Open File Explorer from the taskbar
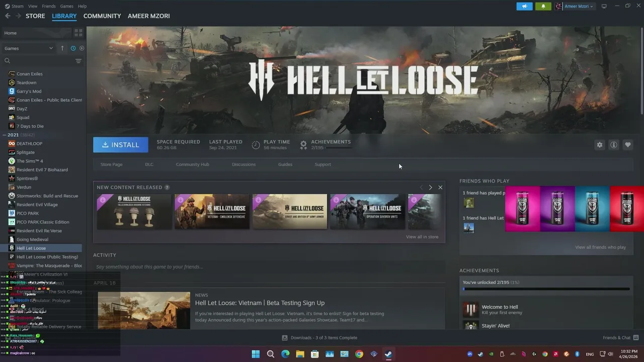Viewport: 644px width, 362px height. point(300,354)
